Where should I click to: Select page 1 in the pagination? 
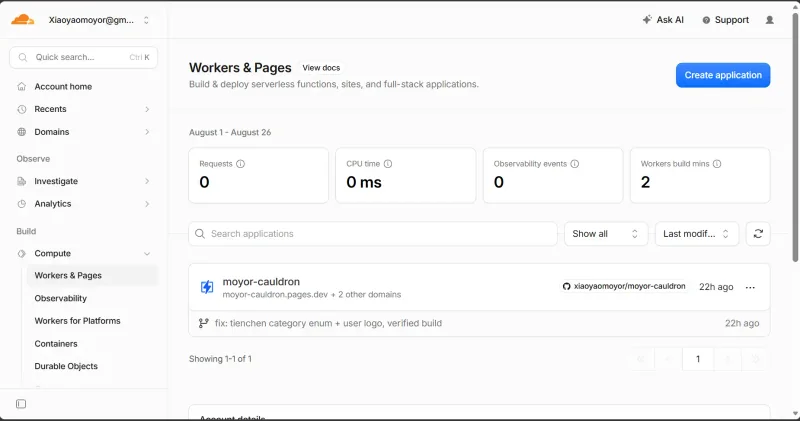pyautogui.click(x=698, y=359)
